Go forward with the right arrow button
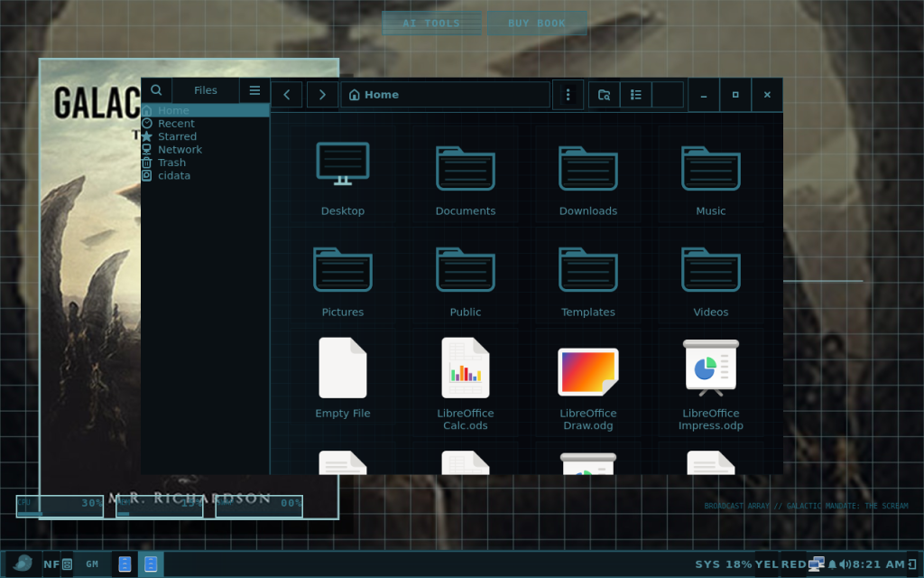The image size is (924, 578). [322, 94]
